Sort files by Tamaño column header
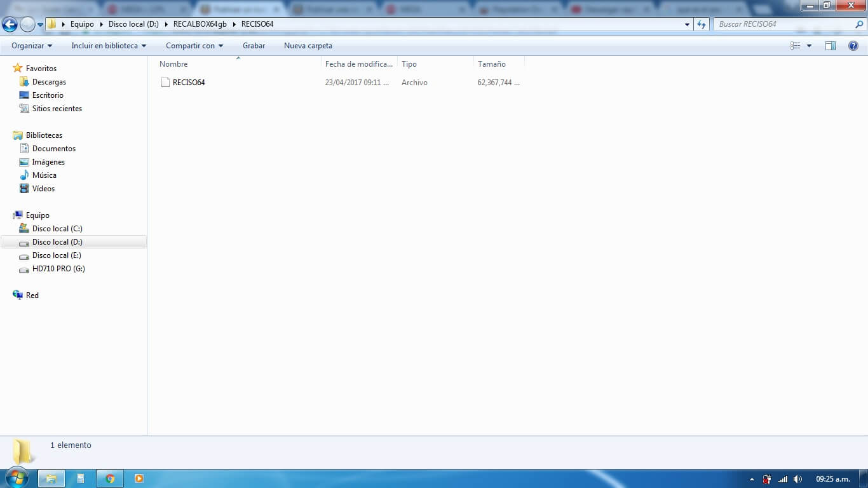The image size is (868, 488). click(x=492, y=64)
